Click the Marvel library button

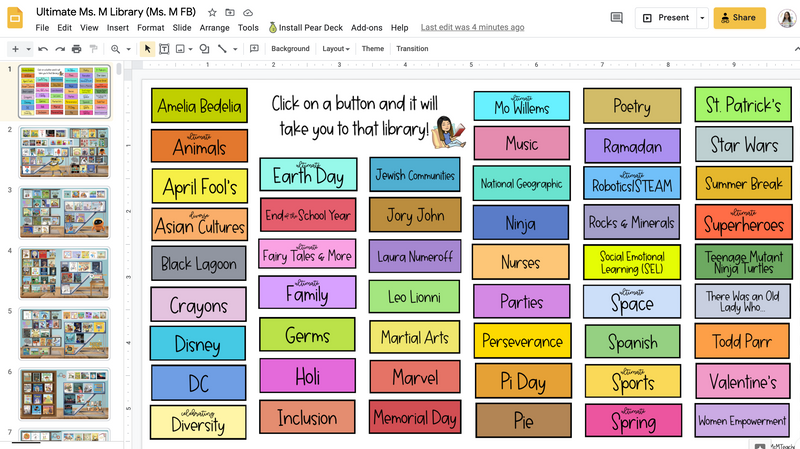(415, 377)
